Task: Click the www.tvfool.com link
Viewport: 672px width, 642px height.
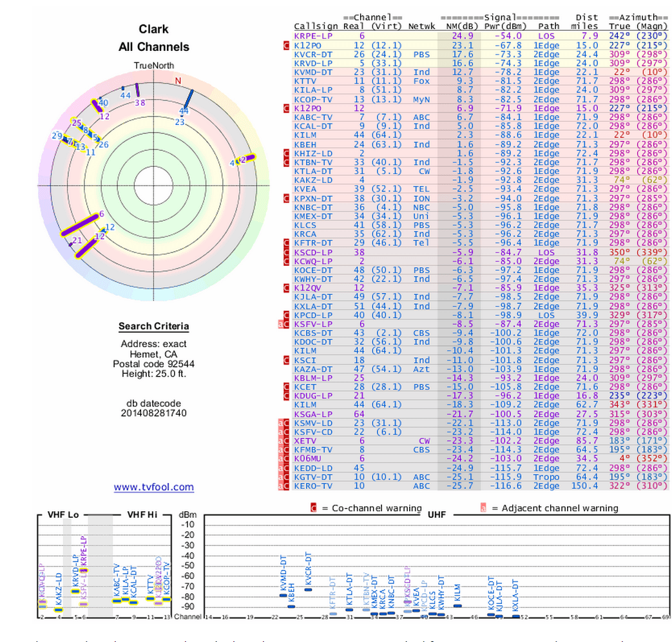Action: [153, 487]
